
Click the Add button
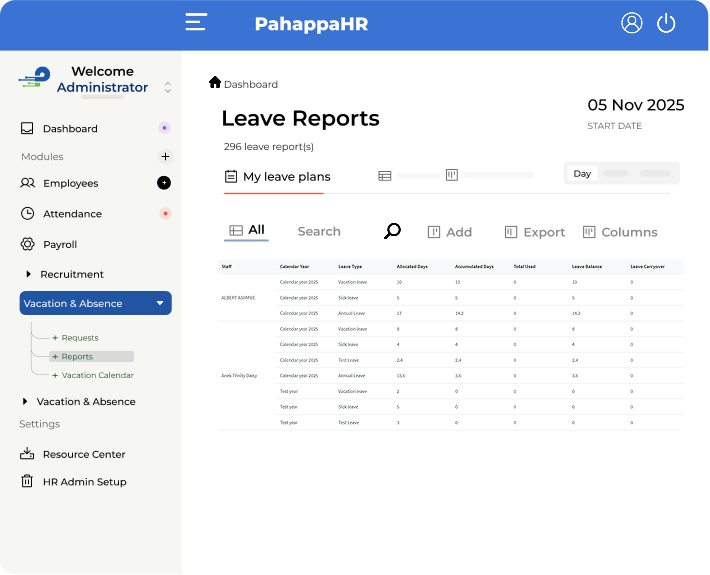(449, 232)
